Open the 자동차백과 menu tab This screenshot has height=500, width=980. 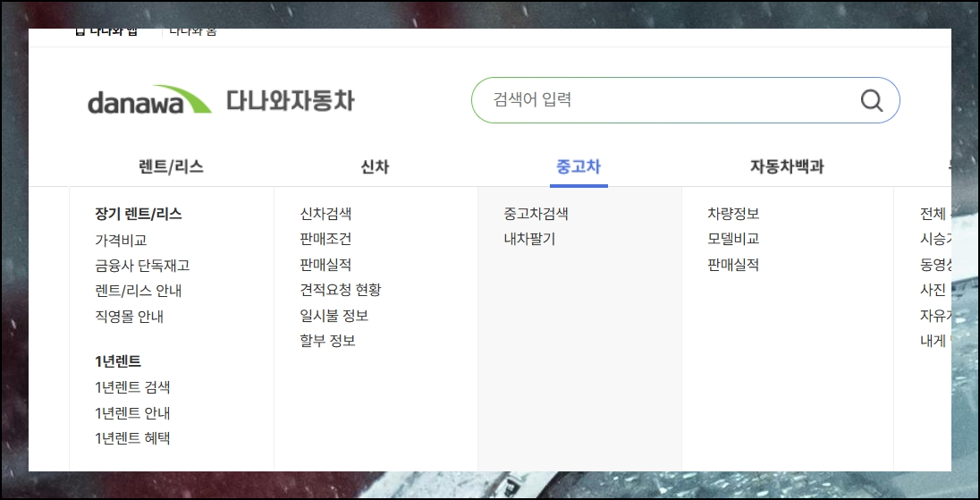787,167
